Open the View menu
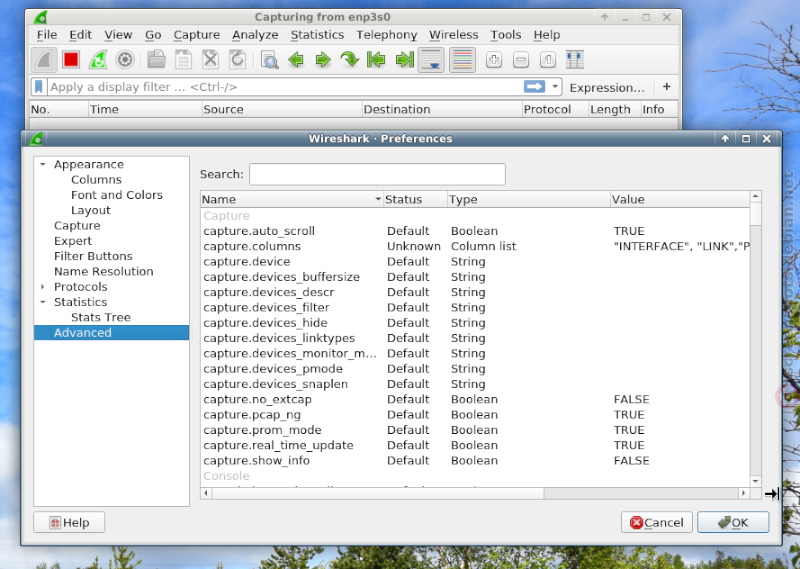 (x=118, y=35)
